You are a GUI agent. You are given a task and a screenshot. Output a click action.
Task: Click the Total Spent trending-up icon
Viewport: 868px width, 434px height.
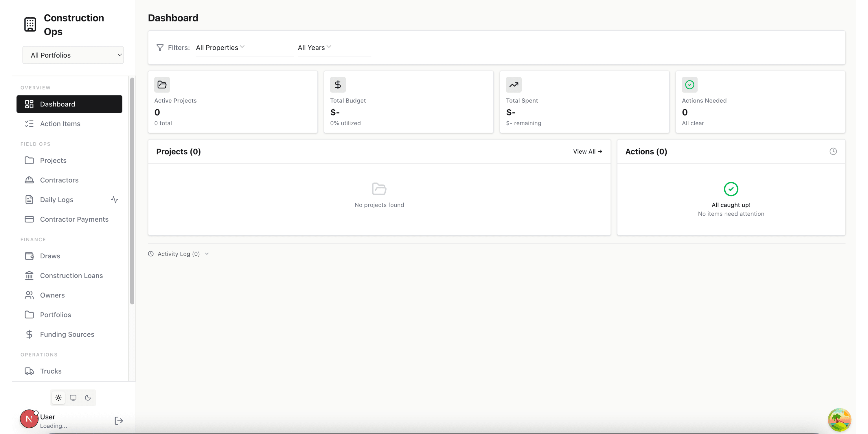click(514, 84)
